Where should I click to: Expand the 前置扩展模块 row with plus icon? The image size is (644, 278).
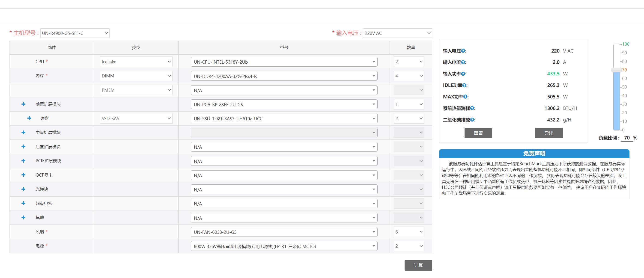(x=24, y=104)
